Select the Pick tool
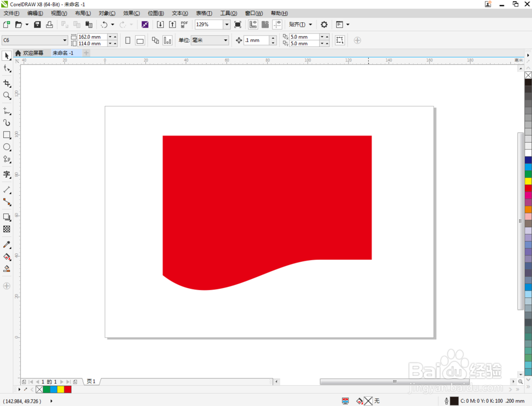 7,56
